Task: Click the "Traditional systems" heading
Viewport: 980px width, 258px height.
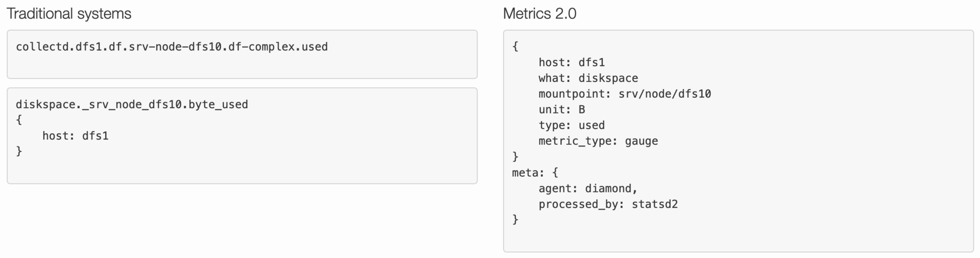Action: 69,14
